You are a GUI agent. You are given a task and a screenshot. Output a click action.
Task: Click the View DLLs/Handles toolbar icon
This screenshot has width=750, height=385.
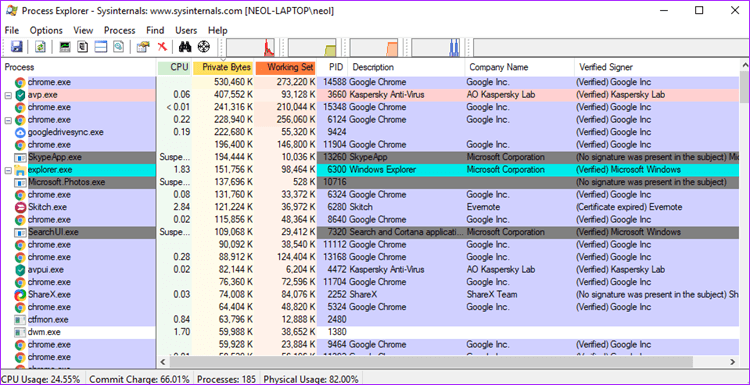pos(118,46)
